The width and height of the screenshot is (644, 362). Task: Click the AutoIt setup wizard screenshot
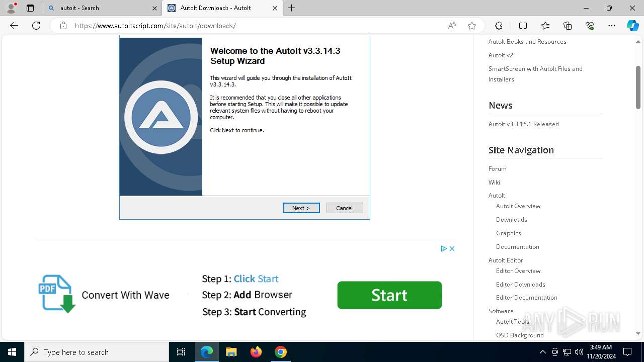pos(245,127)
